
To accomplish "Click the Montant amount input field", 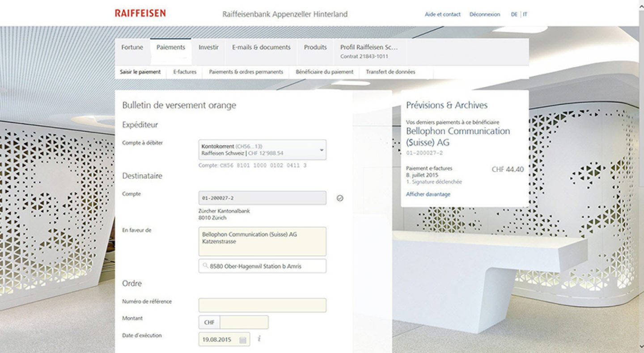I will 244,322.
